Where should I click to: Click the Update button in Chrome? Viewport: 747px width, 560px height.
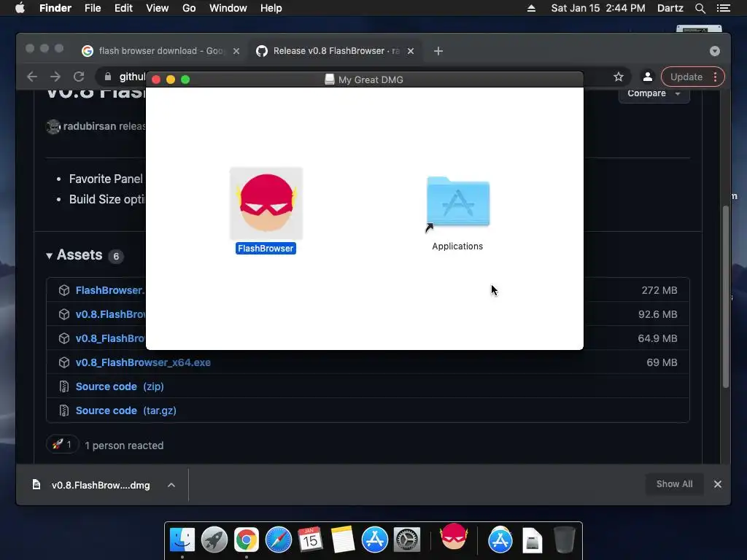click(x=686, y=77)
